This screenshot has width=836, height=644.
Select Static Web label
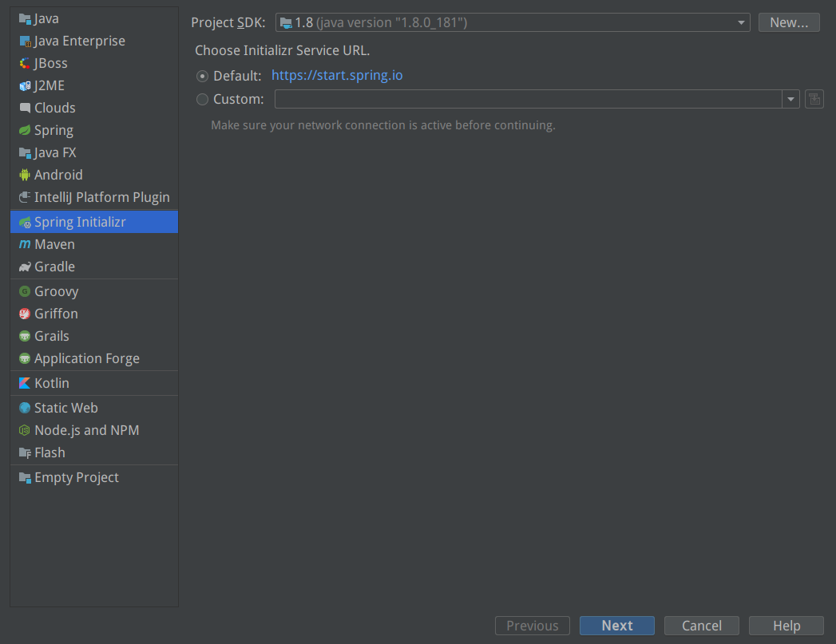(x=66, y=408)
